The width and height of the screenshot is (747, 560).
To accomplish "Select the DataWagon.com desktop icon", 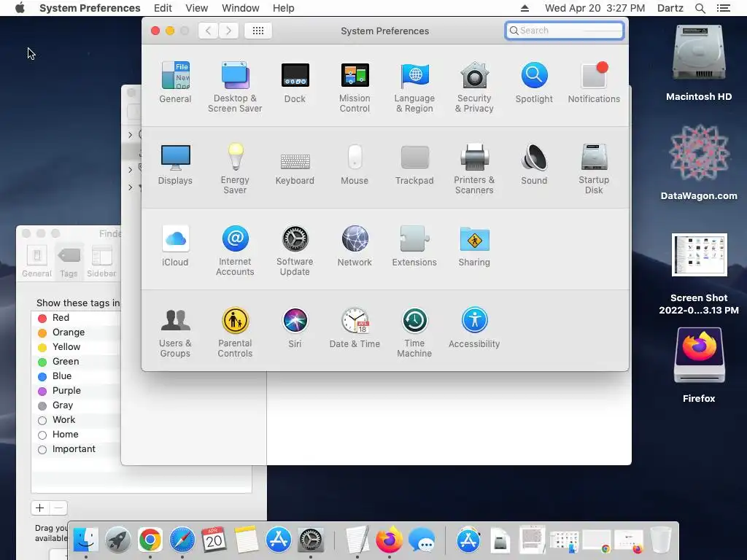I will [x=699, y=163].
